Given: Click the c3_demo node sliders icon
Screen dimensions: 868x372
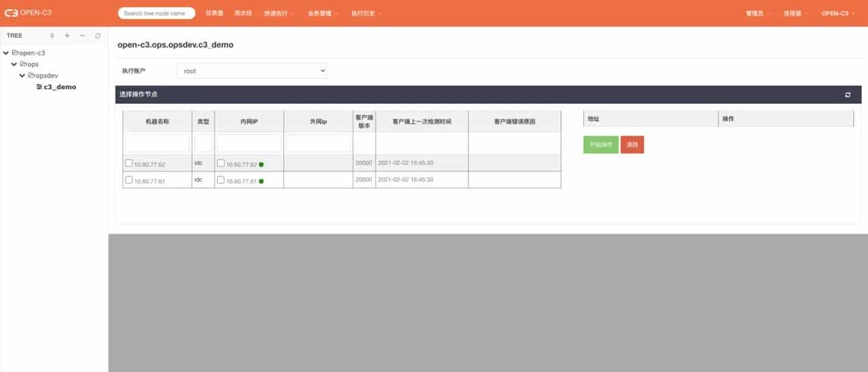Looking at the screenshot, I should [39, 87].
